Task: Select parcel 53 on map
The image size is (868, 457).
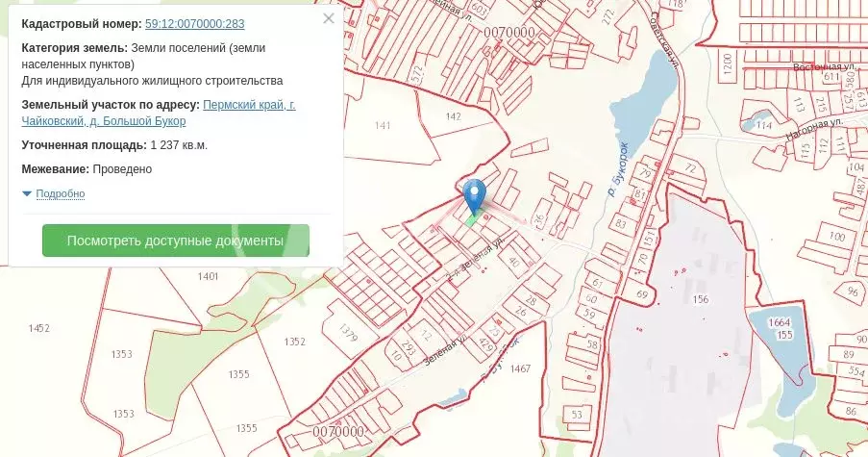Action: [577, 415]
